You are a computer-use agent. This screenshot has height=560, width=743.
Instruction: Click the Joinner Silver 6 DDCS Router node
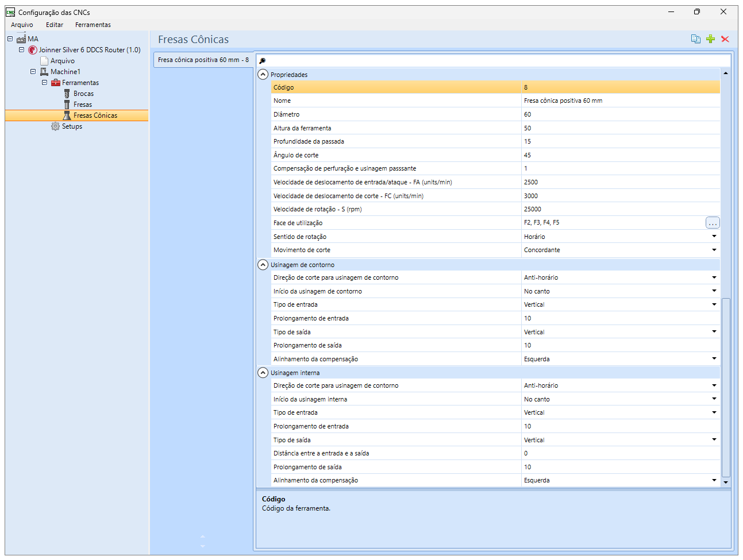click(x=90, y=50)
